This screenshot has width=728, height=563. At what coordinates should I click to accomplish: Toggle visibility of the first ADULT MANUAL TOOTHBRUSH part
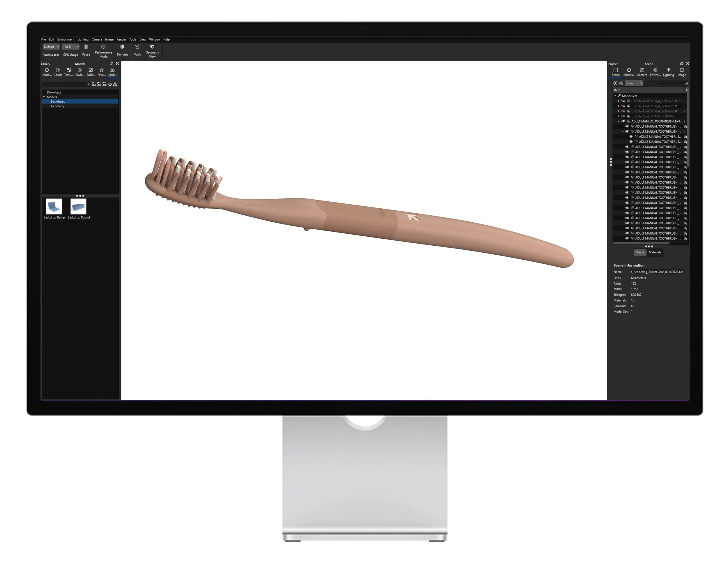click(627, 126)
